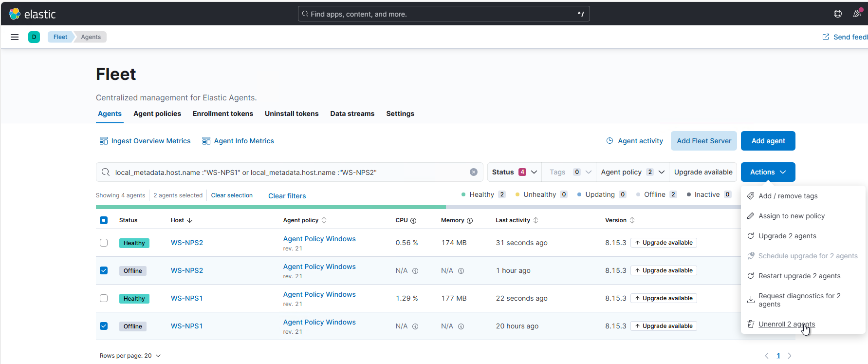The width and height of the screenshot is (868, 364).
Task: Deselect the offline WS-NPS1 agent checkbox
Action: click(x=104, y=326)
